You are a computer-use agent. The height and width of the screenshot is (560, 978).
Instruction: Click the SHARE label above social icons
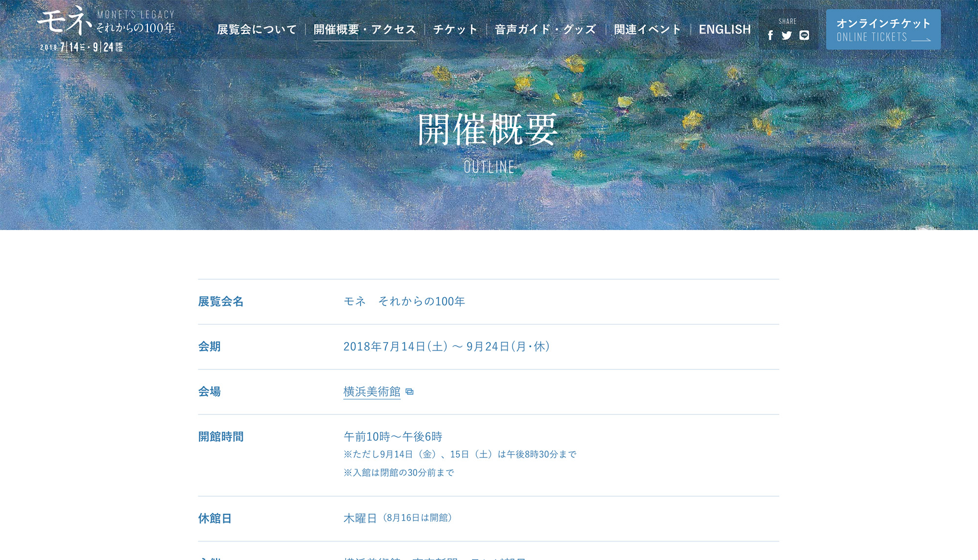pyautogui.click(x=787, y=22)
